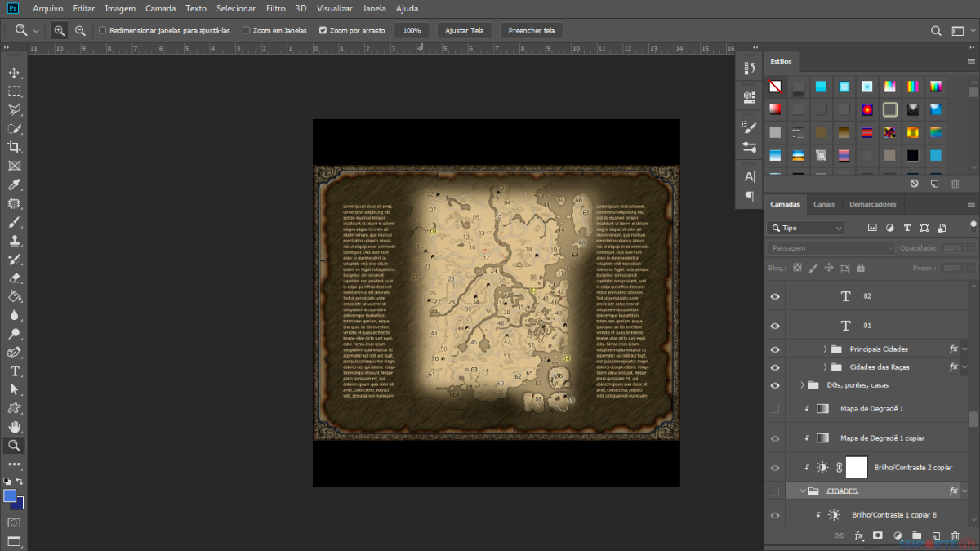This screenshot has height=551, width=980.
Task: Click the delete layer trash icon
Action: pyautogui.click(x=955, y=536)
